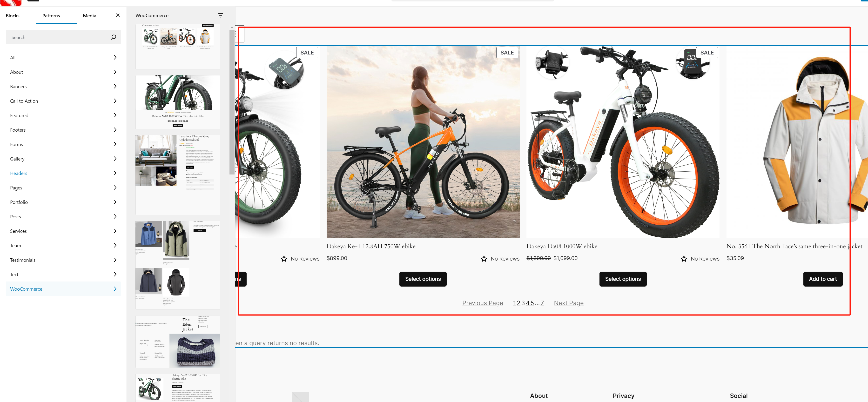Screen dimensions: 868x402
Task: Insert the Eden Jacket pattern thumbnail
Action: click(x=178, y=341)
